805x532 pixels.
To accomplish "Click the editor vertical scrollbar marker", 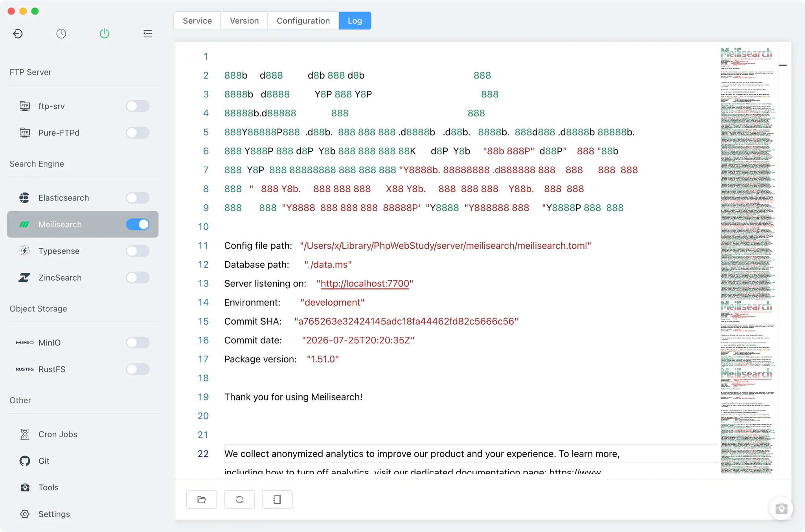I will tap(783, 65).
